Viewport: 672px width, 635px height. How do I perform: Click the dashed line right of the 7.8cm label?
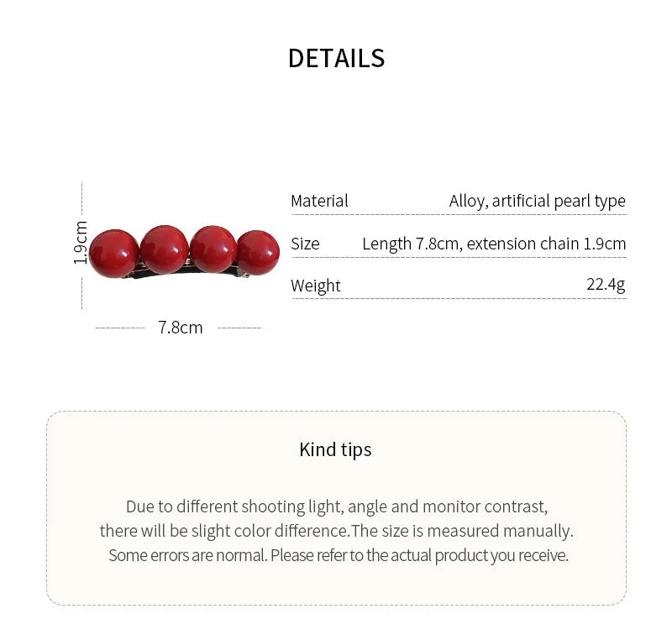coord(239,328)
